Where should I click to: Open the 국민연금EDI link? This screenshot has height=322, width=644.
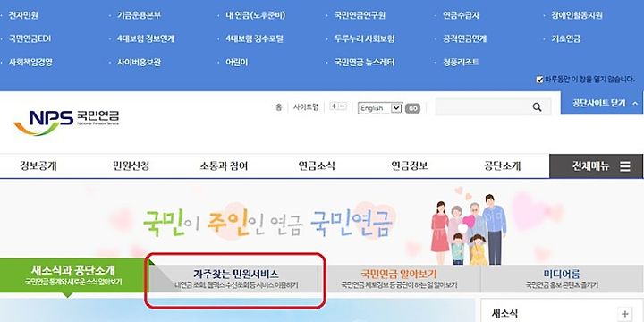(x=30, y=39)
